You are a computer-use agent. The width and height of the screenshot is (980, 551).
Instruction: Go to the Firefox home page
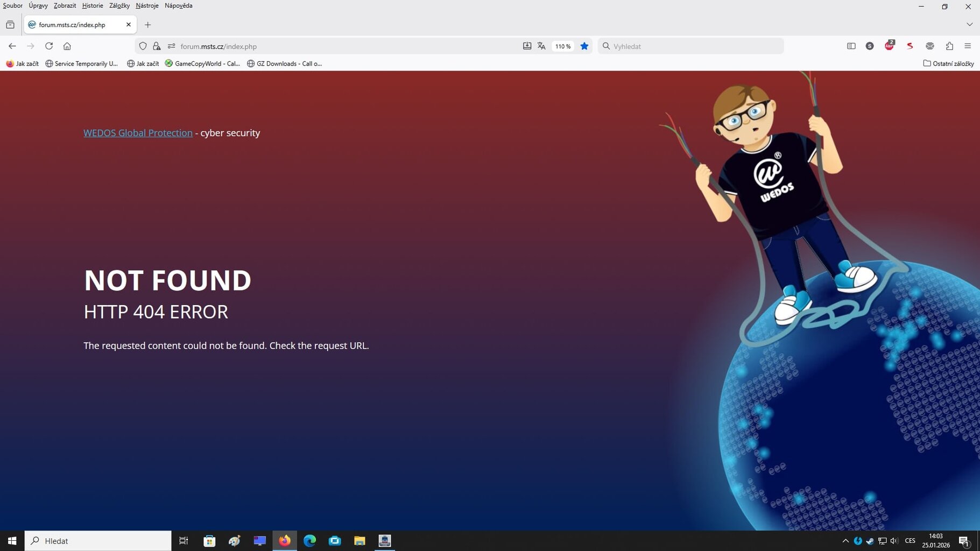(x=67, y=46)
